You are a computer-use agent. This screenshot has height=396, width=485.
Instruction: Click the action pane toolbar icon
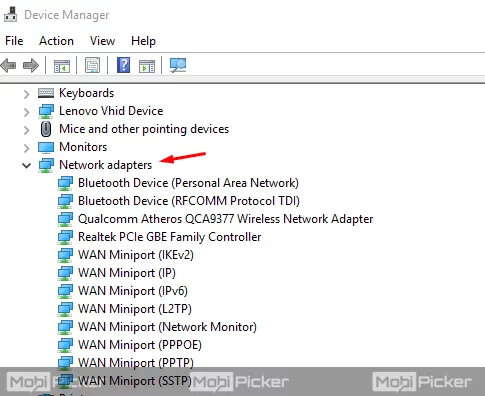147,66
